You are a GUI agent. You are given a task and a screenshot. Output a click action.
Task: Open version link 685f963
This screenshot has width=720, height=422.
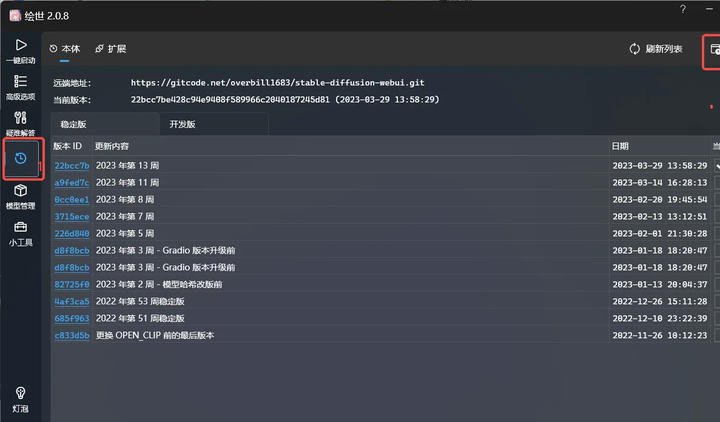click(72, 318)
